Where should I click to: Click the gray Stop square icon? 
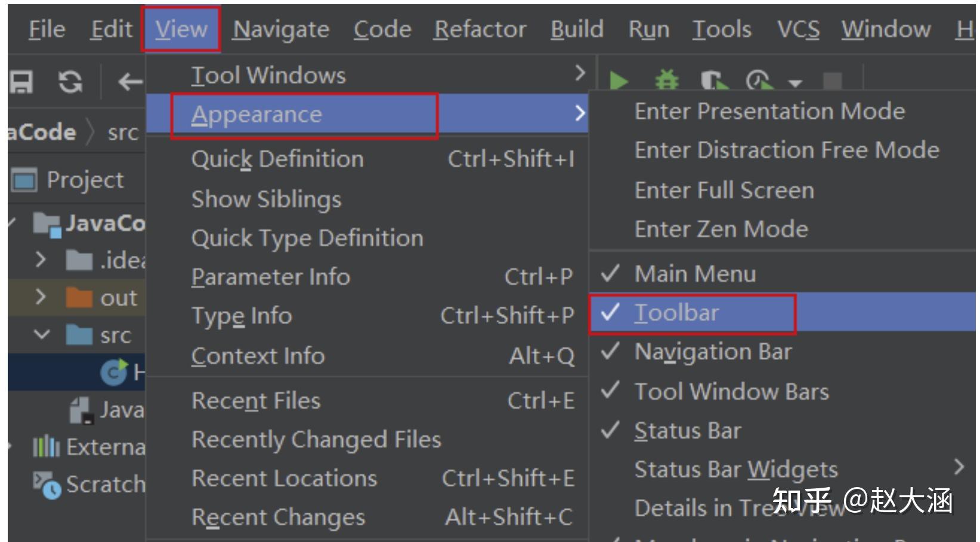pos(832,81)
